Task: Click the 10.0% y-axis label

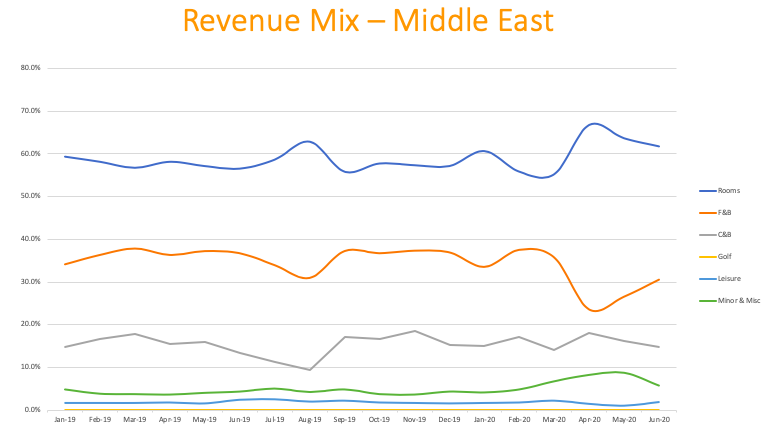Action: (x=31, y=367)
